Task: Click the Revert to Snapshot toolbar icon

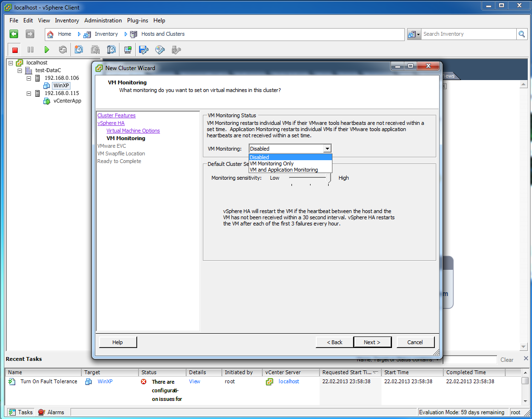Action: tap(95, 50)
